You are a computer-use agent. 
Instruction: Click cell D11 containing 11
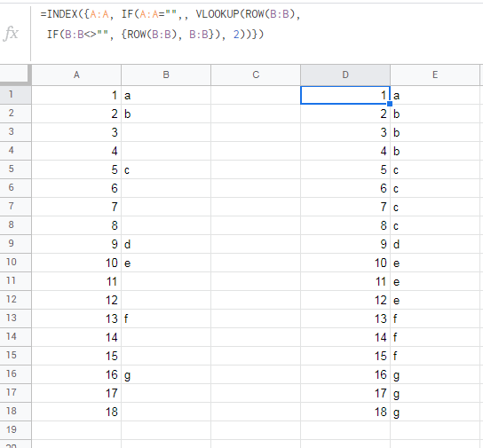pyautogui.click(x=345, y=281)
